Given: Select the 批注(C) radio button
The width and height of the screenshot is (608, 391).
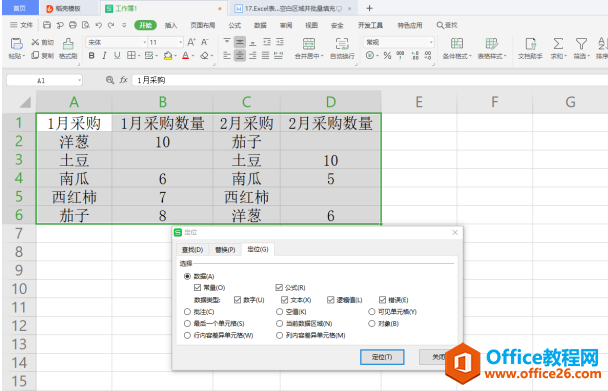Looking at the screenshot, I should pos(187,311).
